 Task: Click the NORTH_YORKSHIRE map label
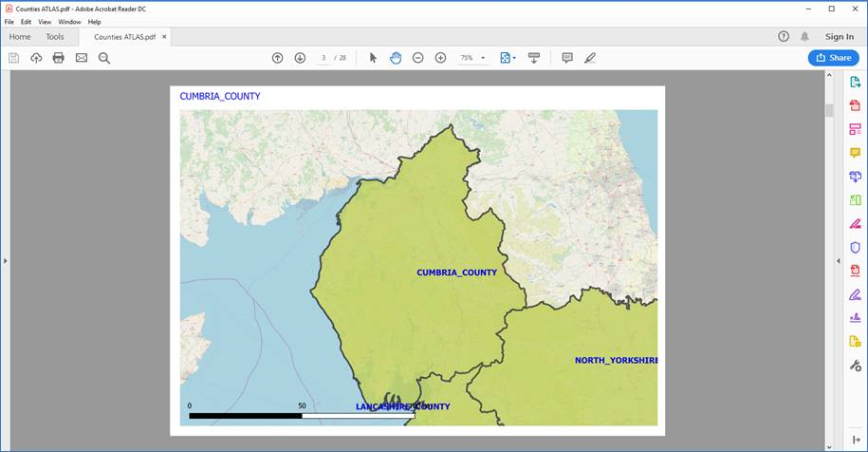(x=616, y=360)
